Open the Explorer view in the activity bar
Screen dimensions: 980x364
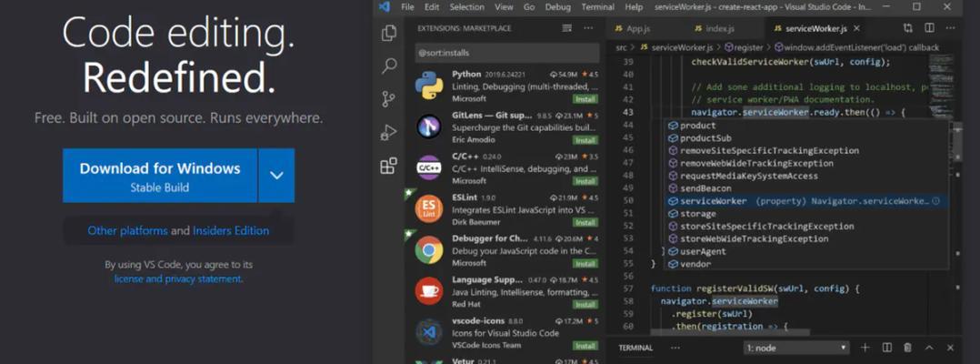pyautogui.click(x=389, y=33)
